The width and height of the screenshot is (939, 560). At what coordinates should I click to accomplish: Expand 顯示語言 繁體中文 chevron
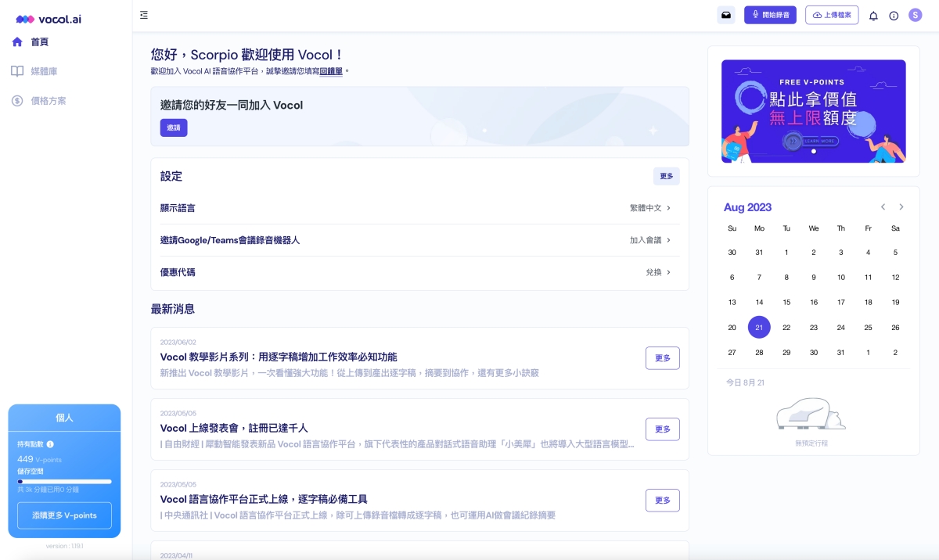[668, 208]
